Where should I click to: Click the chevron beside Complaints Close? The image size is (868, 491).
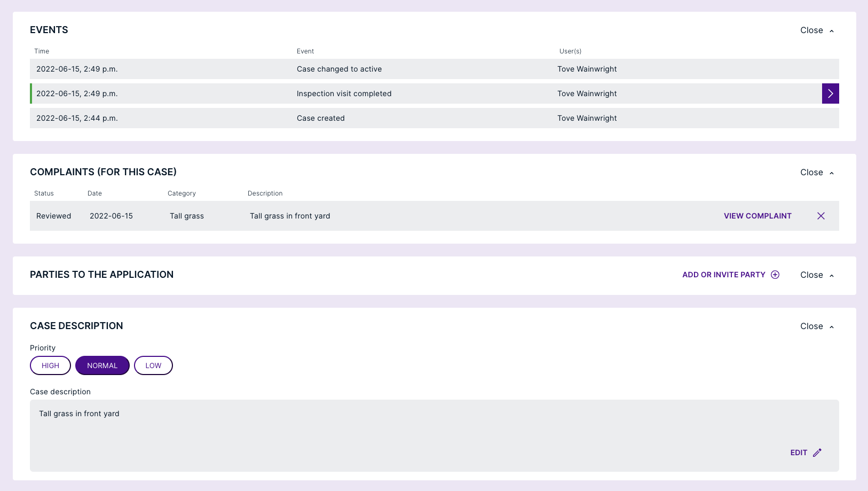coord(831,173)
